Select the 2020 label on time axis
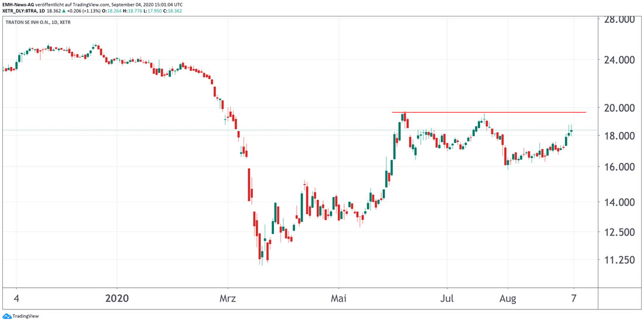 coord(117,298)
